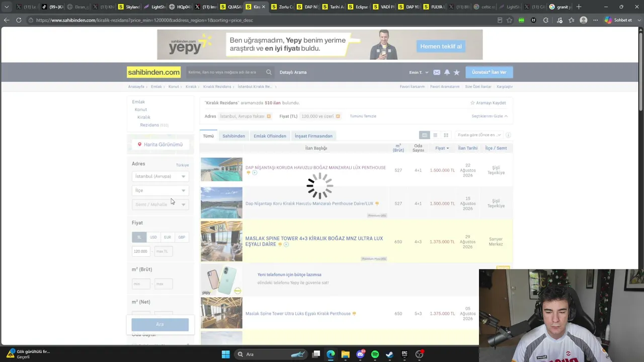The height and width of the screenshot is (362, 644).
Task: Open a new browser tab with the plus button
Action: [579, 7]
